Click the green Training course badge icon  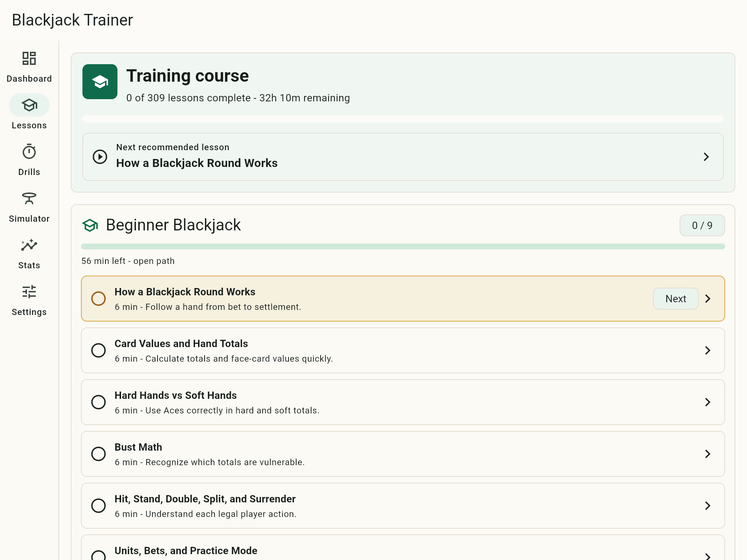tap(100, 82)
